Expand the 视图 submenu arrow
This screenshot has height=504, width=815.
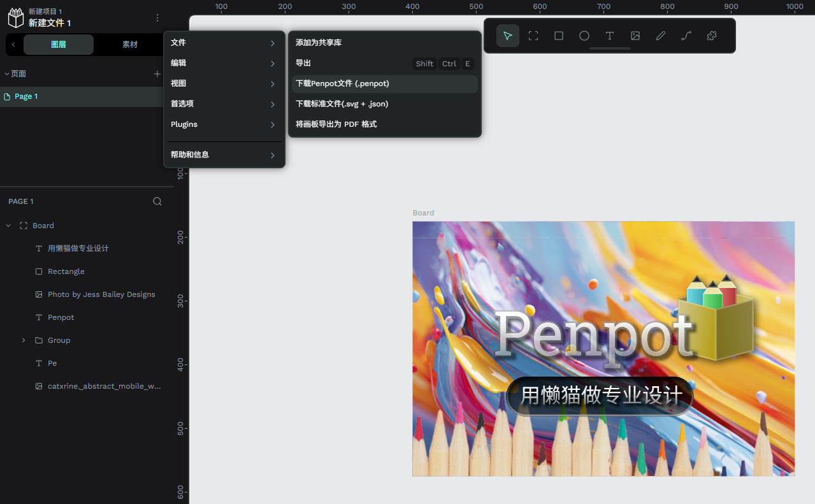pyautogui.click(x=273, y=84)
